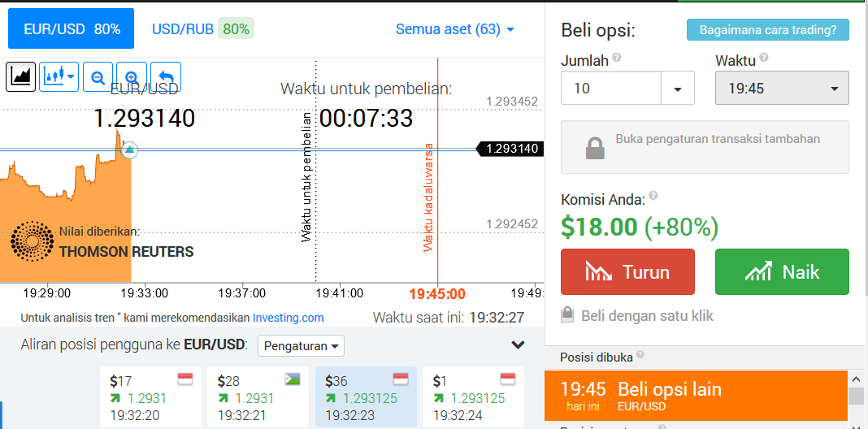The height and width of the screenshot is (429, 868).
Task: Click the help icon beside Komisi Anda
Action: pos(653,195)
